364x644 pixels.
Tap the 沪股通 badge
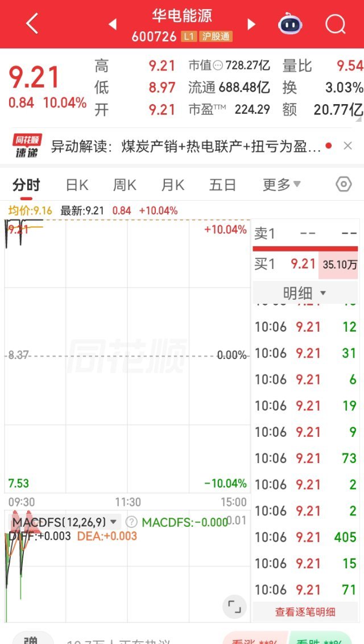(216, 36)
